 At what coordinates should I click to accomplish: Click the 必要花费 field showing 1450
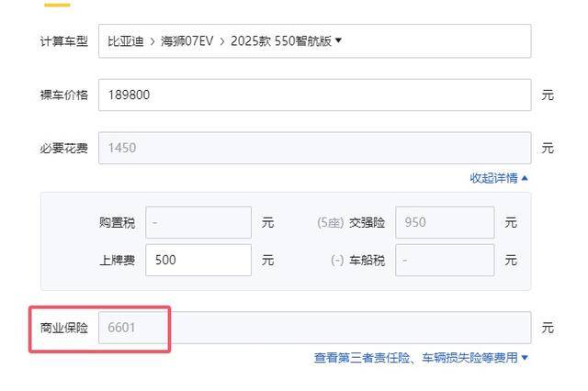[314, 148]
